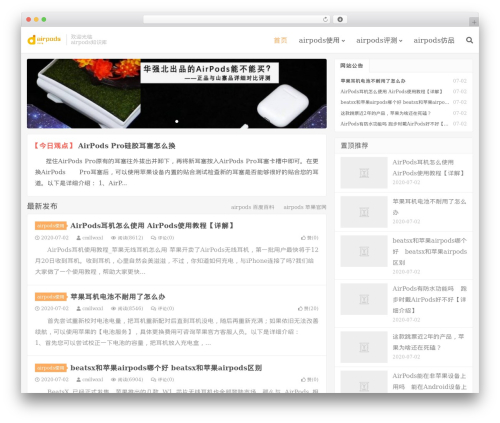This screenshot has height=423, width=500.
Task: Open notice 苹果耳机电池不耐用了怎么办
Action: 373,81
